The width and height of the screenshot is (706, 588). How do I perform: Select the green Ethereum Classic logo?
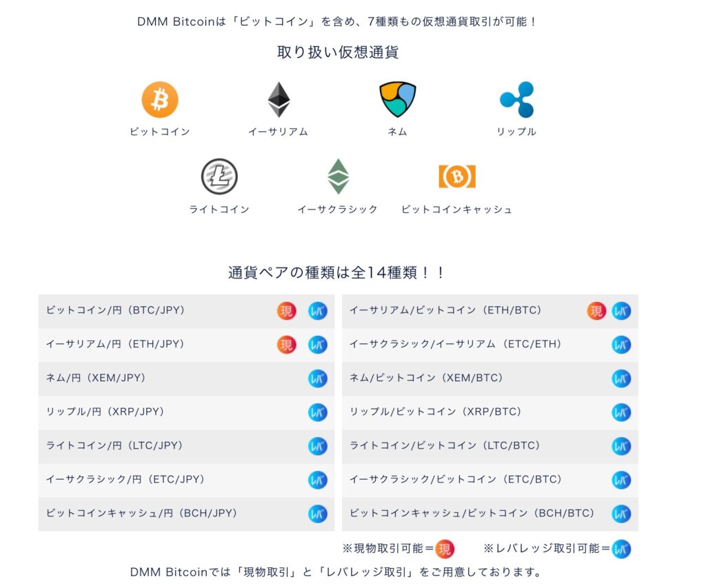click(338, 176)
